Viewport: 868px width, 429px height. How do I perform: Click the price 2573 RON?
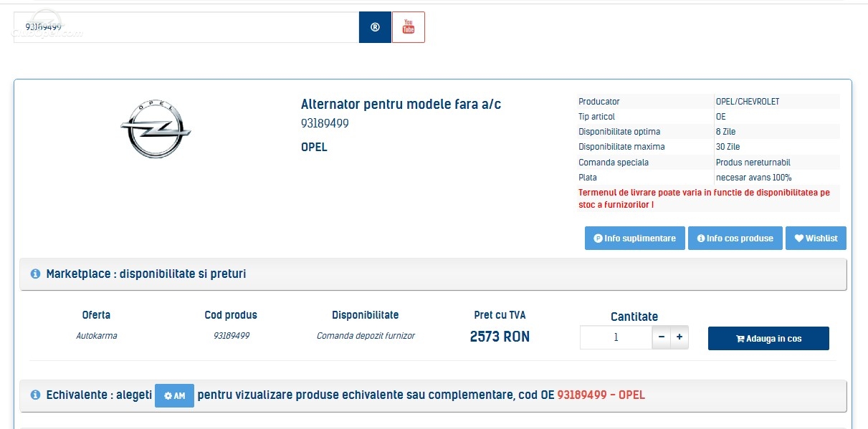pos(500,337)
